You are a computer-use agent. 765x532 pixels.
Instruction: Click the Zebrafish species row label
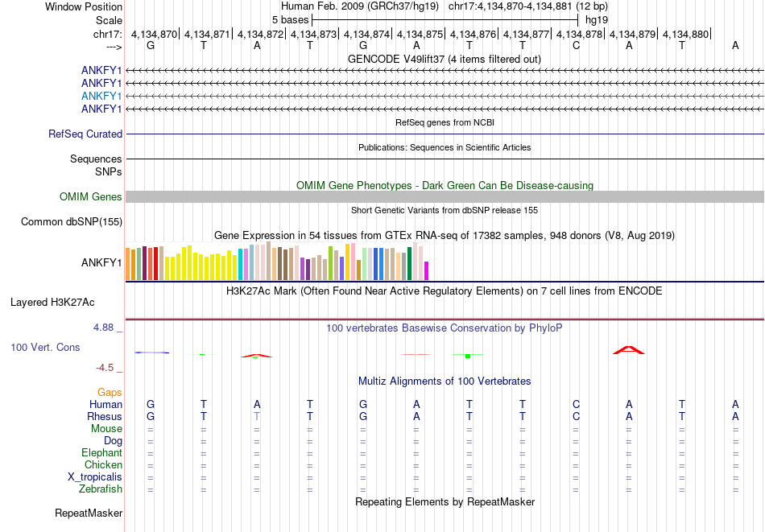101,489
